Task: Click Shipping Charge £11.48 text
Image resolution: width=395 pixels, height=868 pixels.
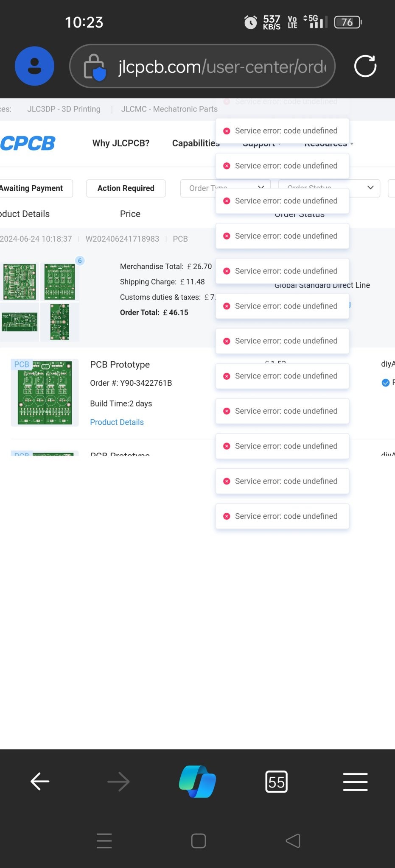Action: coord(162,282)
